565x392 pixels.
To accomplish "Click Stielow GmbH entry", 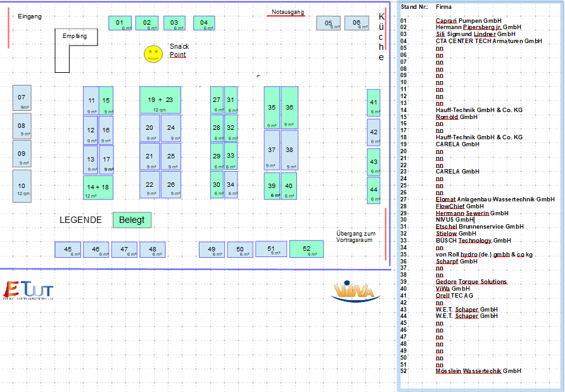I will pos(456,234).
